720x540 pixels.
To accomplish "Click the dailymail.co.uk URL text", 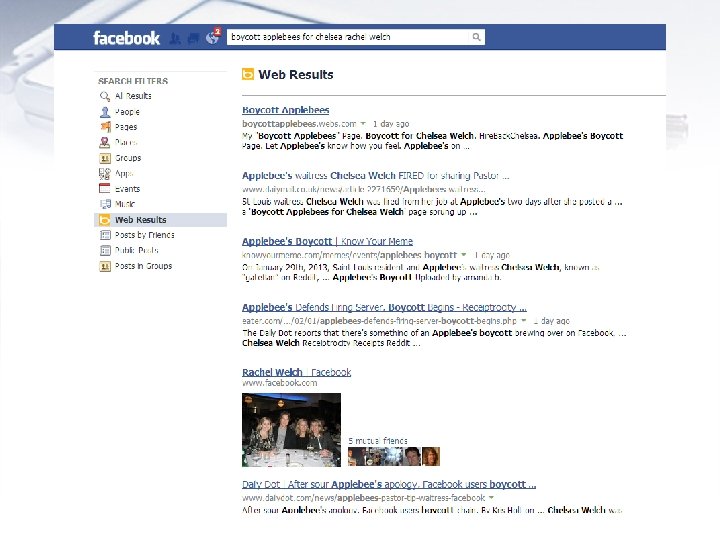I will pos(364,189).
